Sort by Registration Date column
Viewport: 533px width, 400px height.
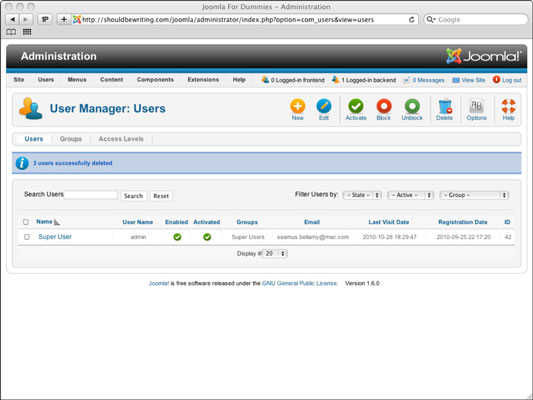(x=463, y=222)
